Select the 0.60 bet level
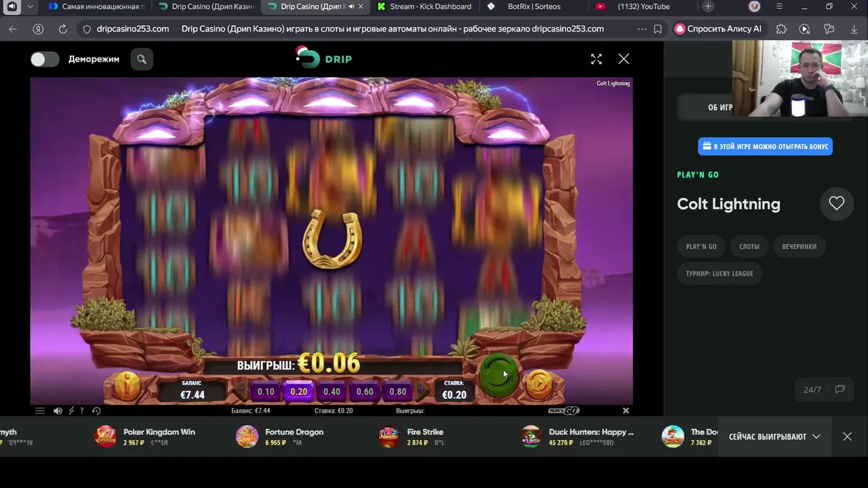The image size is (868, 488). click(365, 392)
